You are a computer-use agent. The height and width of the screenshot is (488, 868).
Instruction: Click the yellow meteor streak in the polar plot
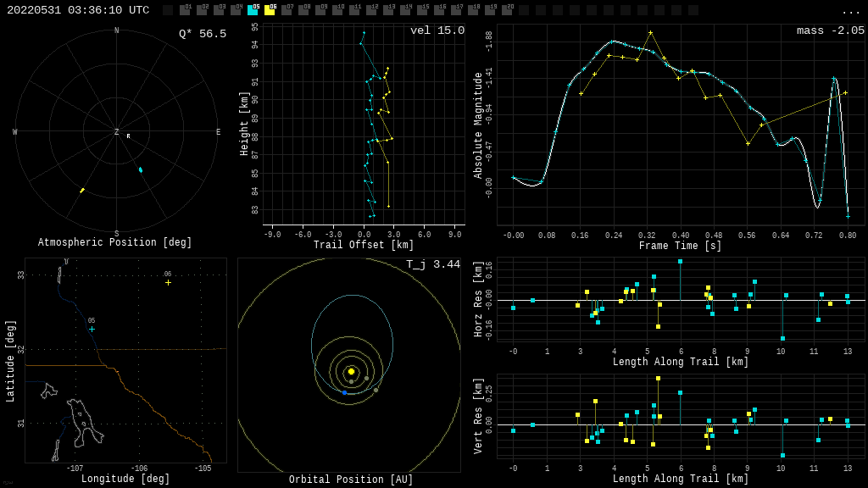coord(82,190)
